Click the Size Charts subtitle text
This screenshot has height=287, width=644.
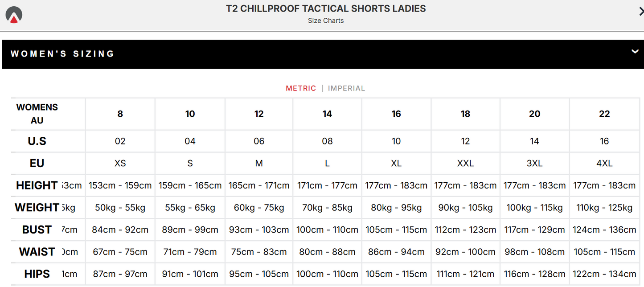pos(326,20)
